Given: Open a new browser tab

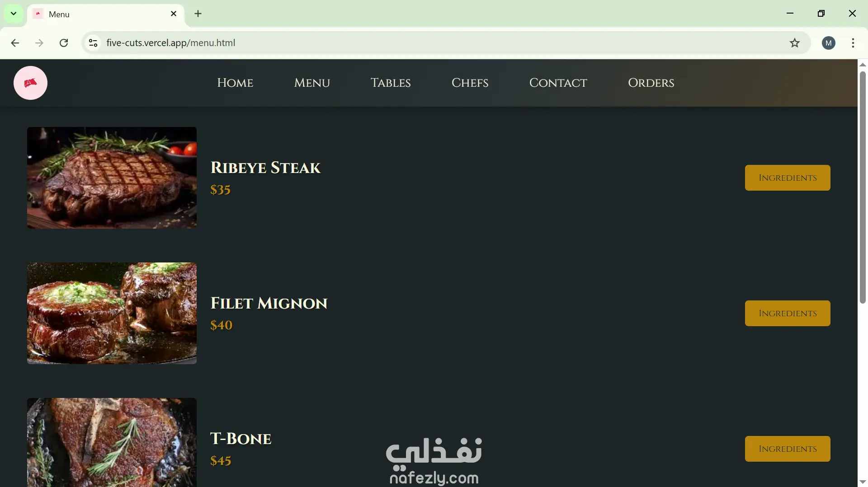Looking at the screenshot, I should click(198, 14).
